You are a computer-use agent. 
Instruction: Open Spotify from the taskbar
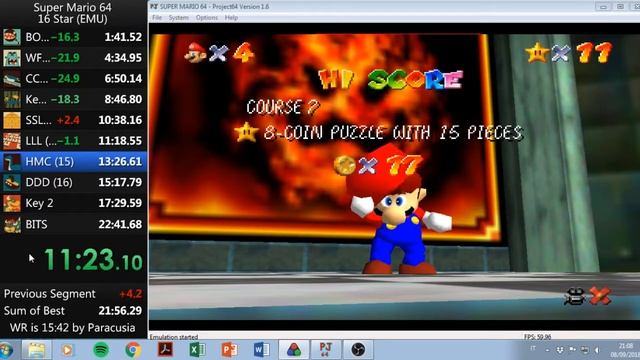(x=101, y=350)
